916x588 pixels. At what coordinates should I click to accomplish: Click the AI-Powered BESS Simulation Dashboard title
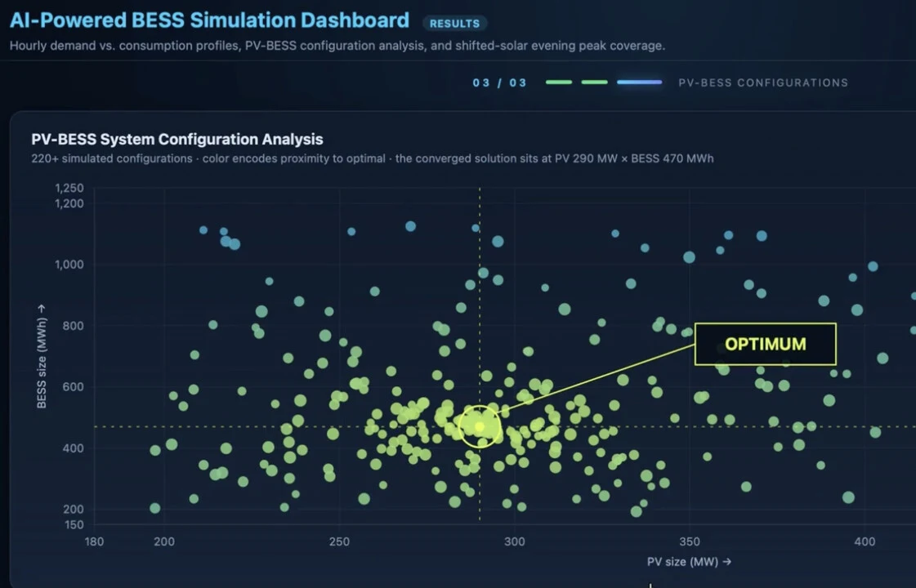(x=209, y=20)
